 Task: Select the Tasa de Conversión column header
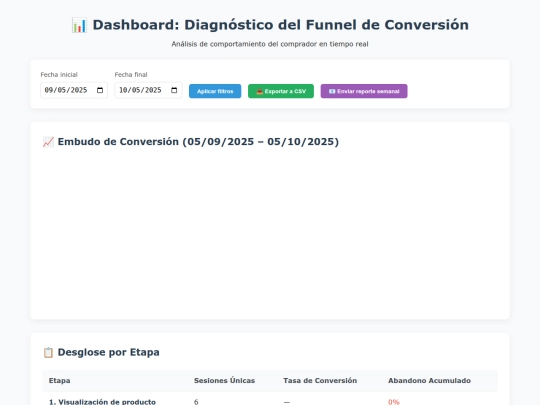(x=320, y=381)
